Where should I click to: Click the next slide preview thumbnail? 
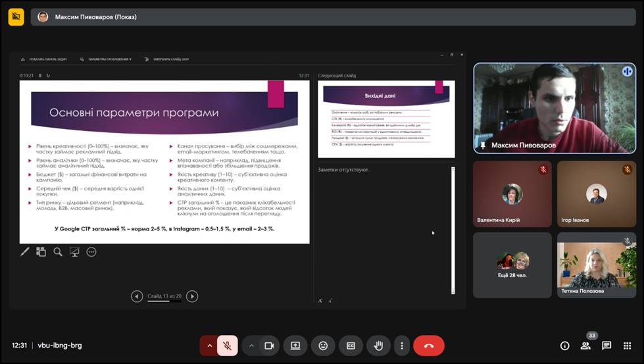[x=385, y=119]
